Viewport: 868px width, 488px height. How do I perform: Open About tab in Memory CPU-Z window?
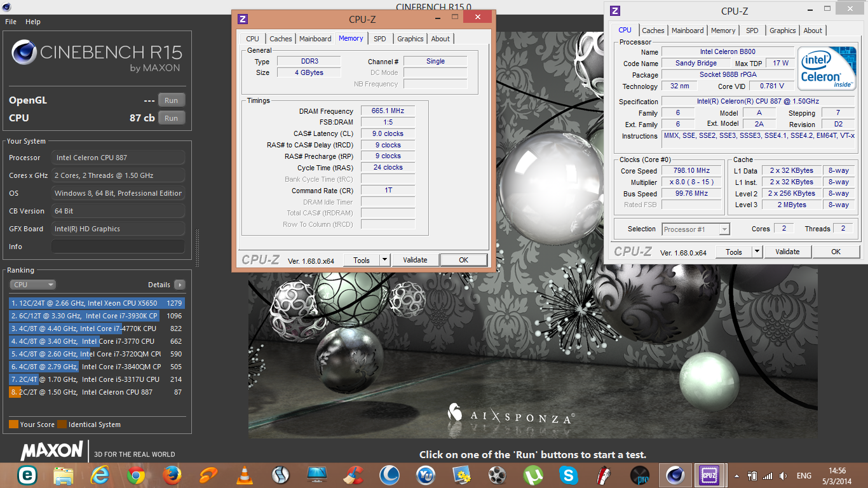tap(440, 39)
